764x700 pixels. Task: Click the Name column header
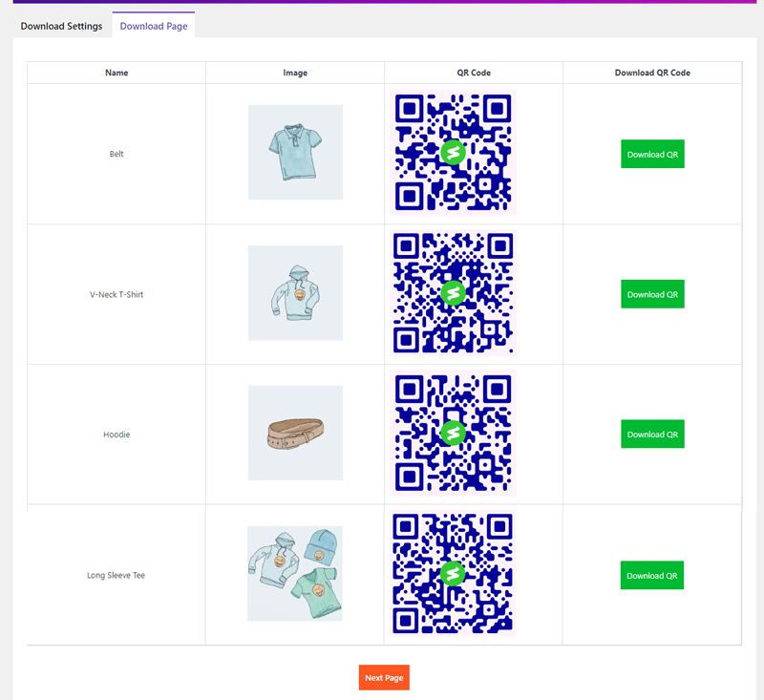tap(116, 72)
